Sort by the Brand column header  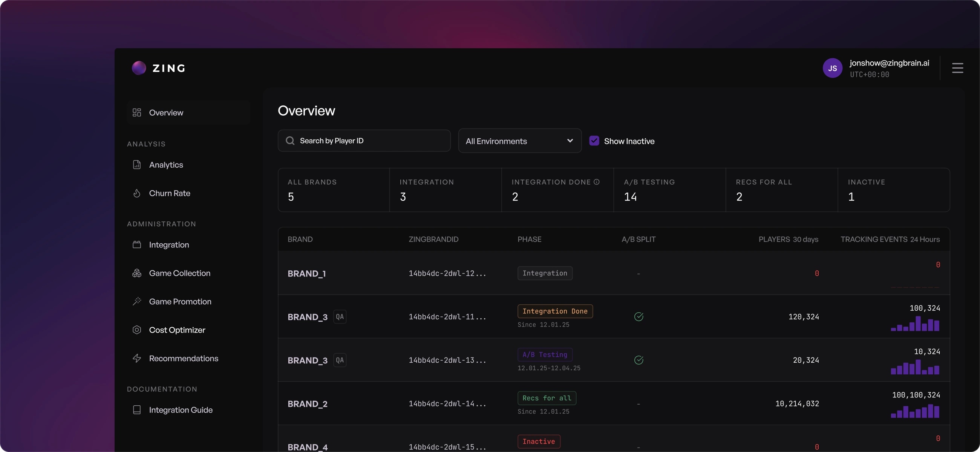coord(300,239)
